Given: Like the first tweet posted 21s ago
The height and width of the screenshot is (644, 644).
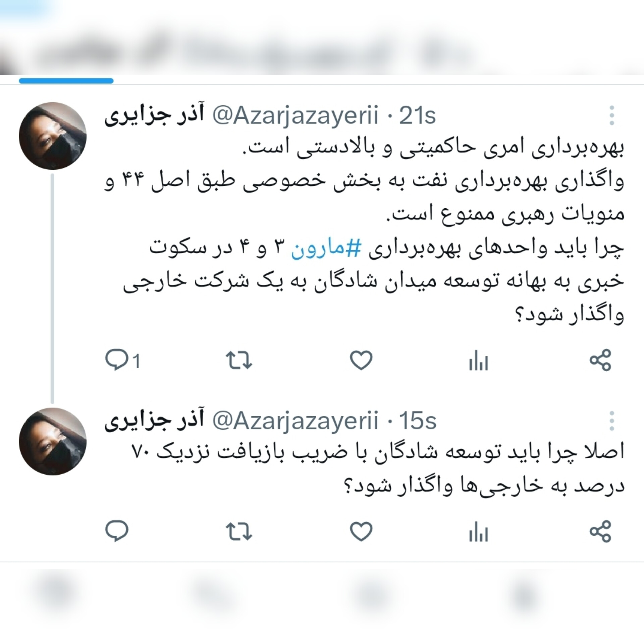Looking at the screenshot, I should click(361, 360).
